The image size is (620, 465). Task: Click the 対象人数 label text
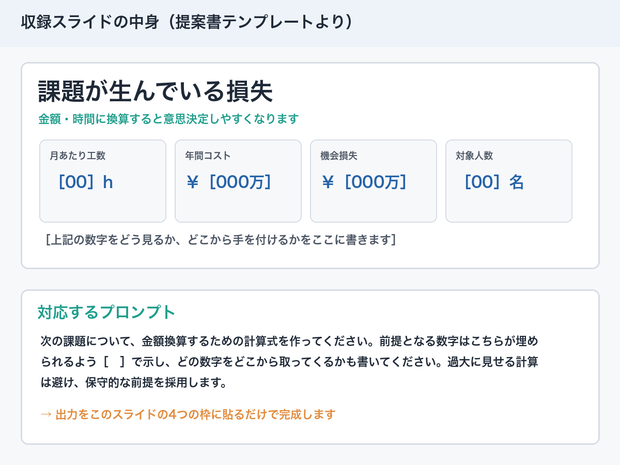click(474, 155)
